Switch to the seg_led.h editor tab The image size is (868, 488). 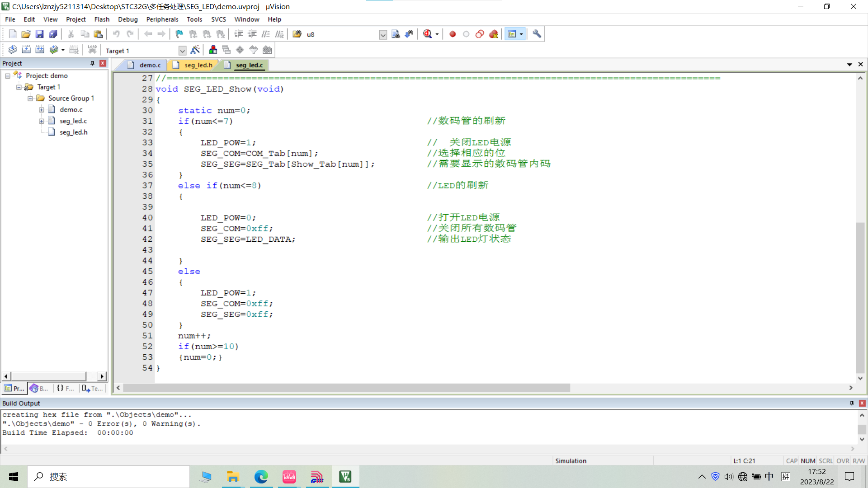coord(193,65)
